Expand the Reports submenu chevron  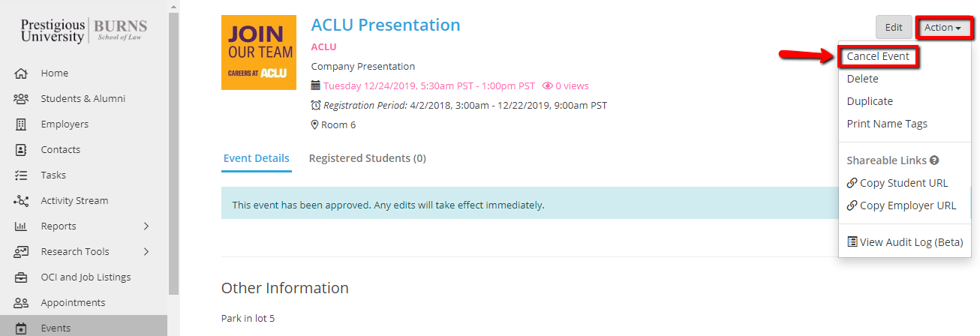pos(146,226)
